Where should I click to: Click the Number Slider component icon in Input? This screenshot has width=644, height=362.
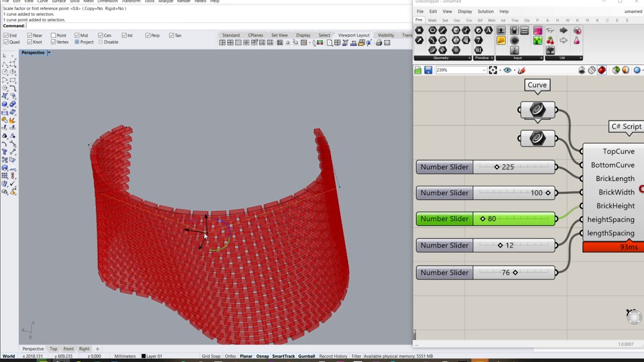click(x=501, y=31)
